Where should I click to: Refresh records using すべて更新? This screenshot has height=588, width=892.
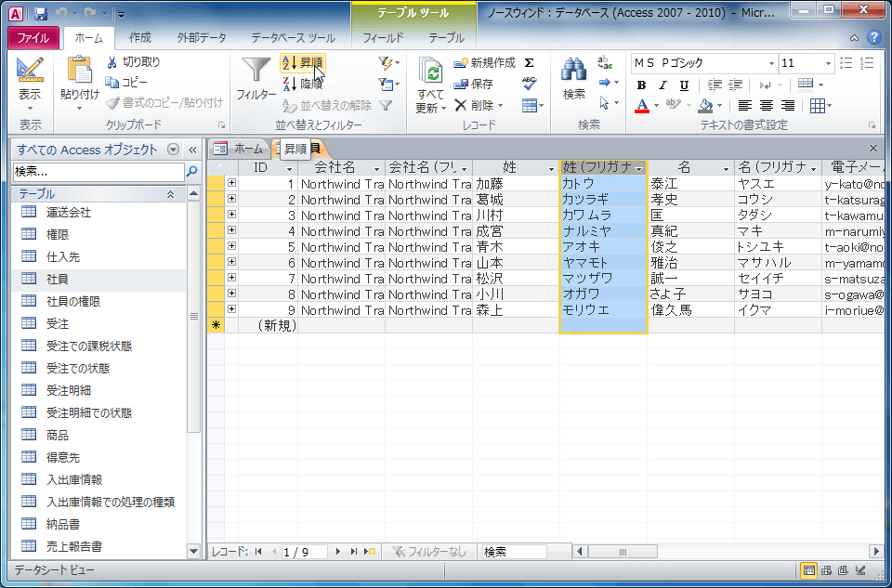click(431, 85)
